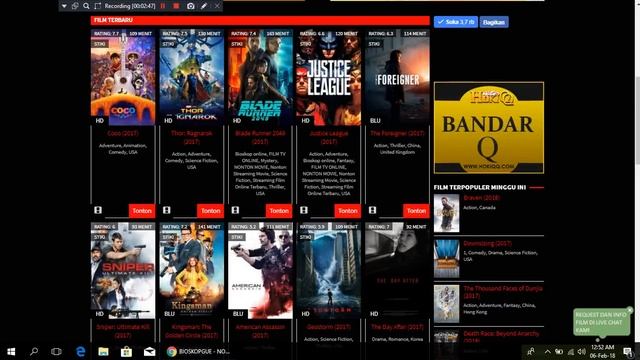Click the Thousand Faces of Dunjia thumbnail
The image size is (640, 360).
pos(447,304)
